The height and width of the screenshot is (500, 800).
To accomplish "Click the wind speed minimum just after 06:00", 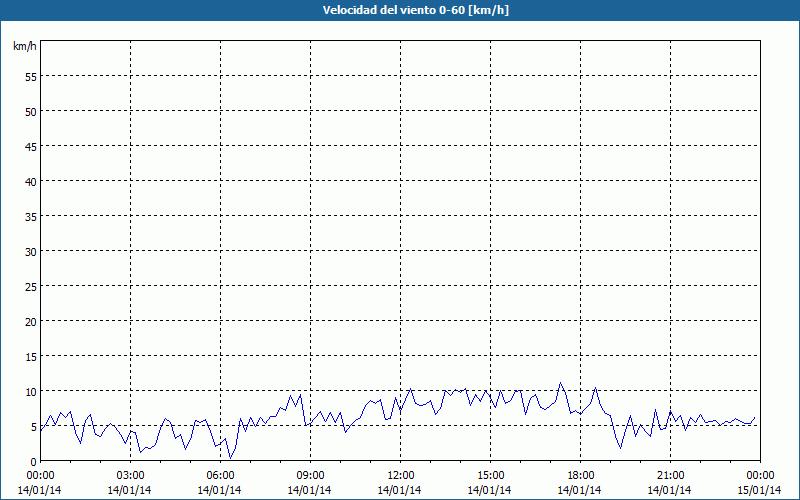I will click(x=230, y=458).
